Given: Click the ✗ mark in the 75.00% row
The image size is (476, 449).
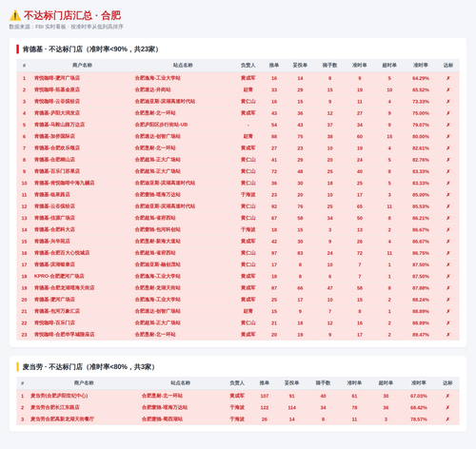Looking at the screenshot, I should (x=448, y=113).
